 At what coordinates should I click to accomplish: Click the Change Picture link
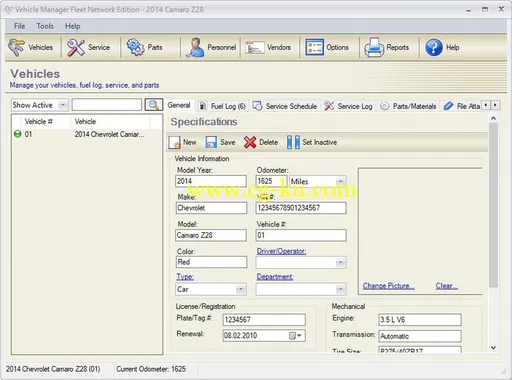(x=388, y=286)
